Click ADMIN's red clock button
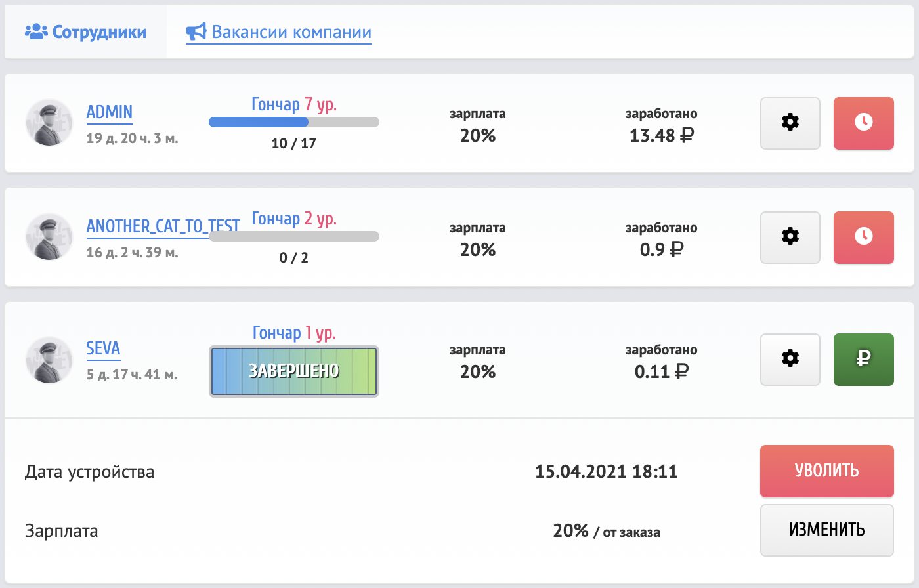 [864, 123]
